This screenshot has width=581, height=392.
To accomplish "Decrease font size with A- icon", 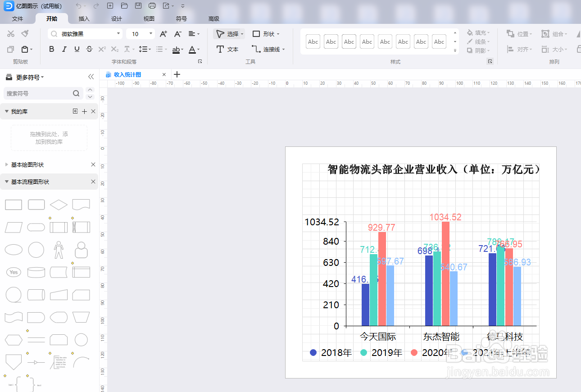I will pos(177,34).
